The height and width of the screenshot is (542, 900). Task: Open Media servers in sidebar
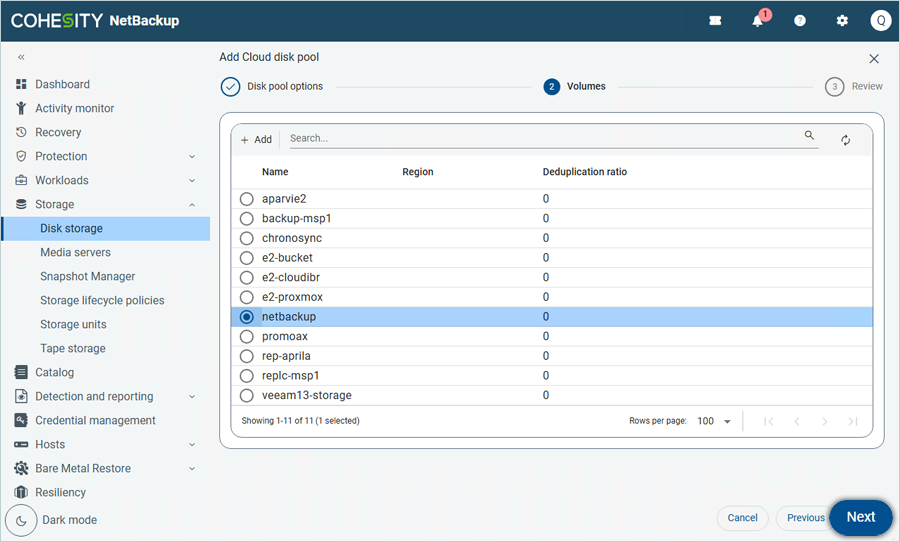75,253
